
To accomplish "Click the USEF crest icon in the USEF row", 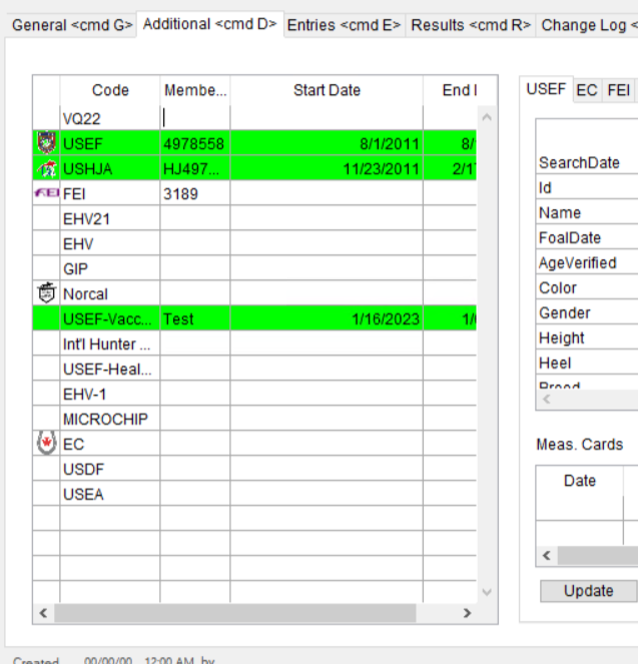I will pyautogui.click(x=47, y=143).
